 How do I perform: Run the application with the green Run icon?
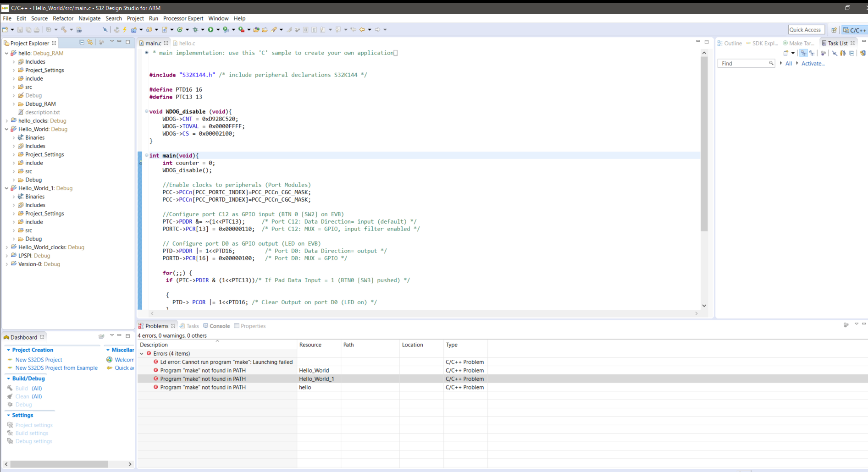[x=210, y=29]
